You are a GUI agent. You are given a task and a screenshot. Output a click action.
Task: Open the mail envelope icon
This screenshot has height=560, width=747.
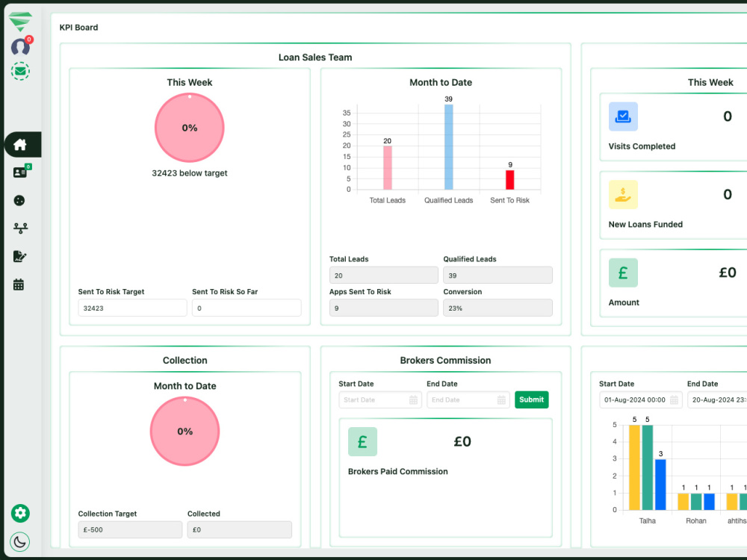pos(20,72)
